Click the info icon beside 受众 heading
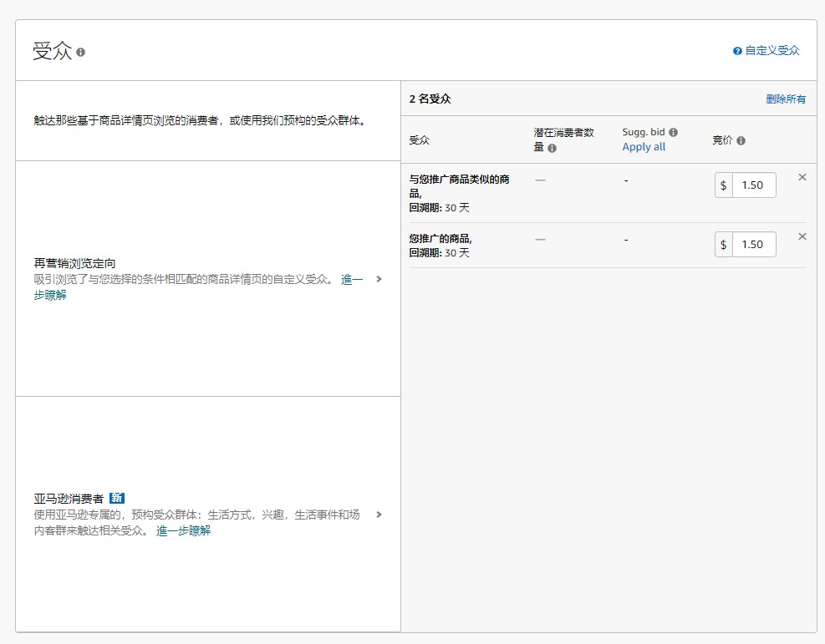 pos(80,50)
